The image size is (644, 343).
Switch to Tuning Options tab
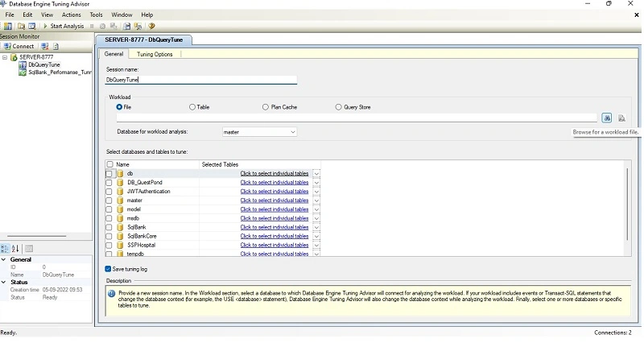click(x=155, y=54)
